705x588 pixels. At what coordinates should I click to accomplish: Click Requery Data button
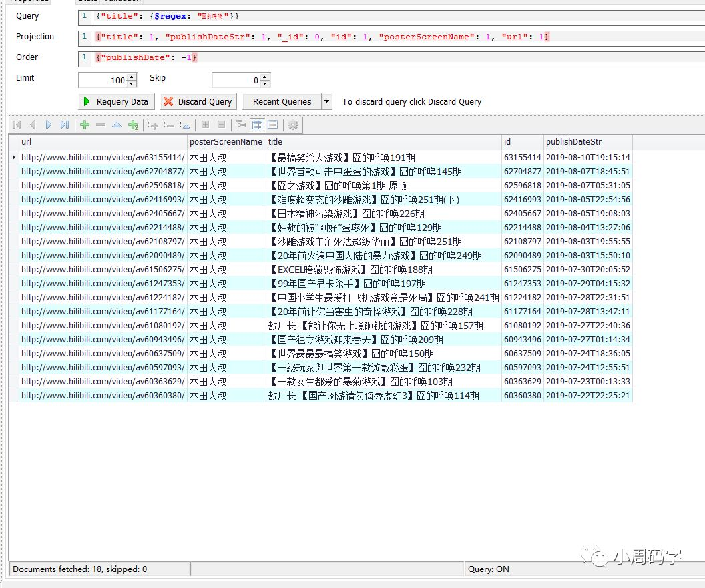tap(116, 101)
